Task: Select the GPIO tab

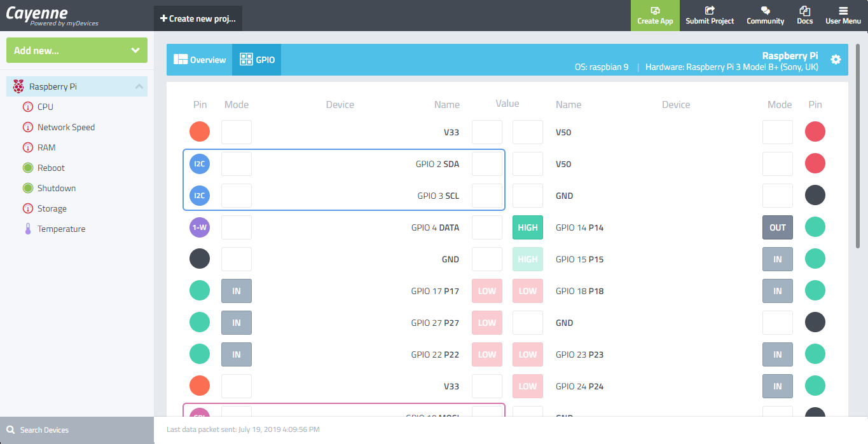Action: [257, 60]
